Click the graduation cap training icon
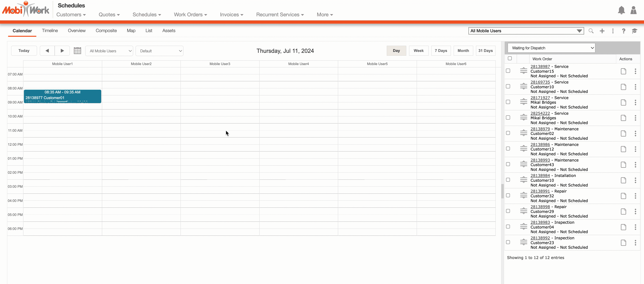This screenshot has height=284, width=644. (634, 31)
